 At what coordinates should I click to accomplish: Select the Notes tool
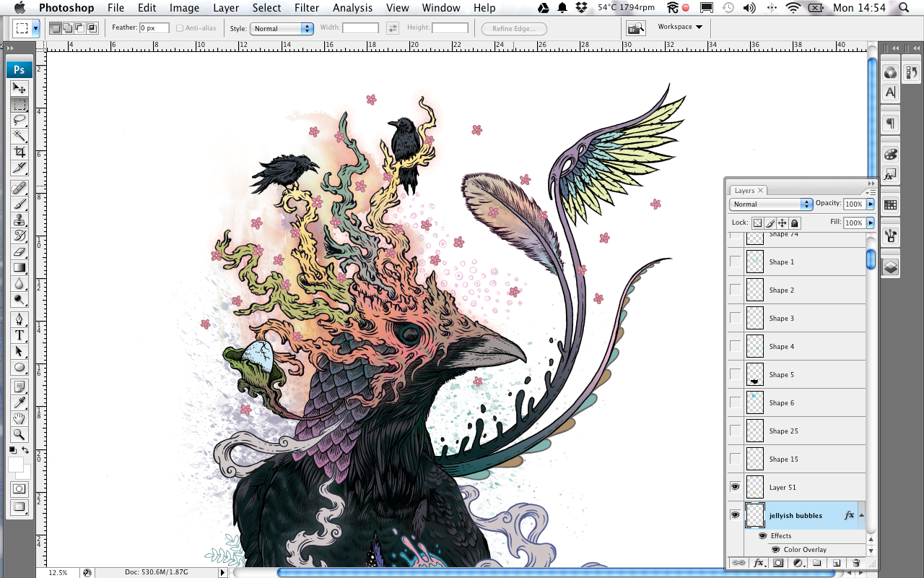[x=19, y=387]
